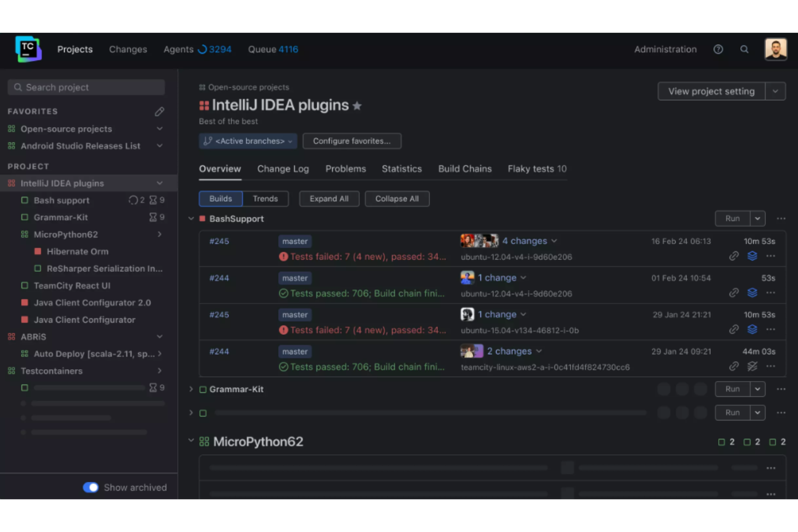Open the help question mark icon
This screenshot has height=532, width=798.
(718, 50)
